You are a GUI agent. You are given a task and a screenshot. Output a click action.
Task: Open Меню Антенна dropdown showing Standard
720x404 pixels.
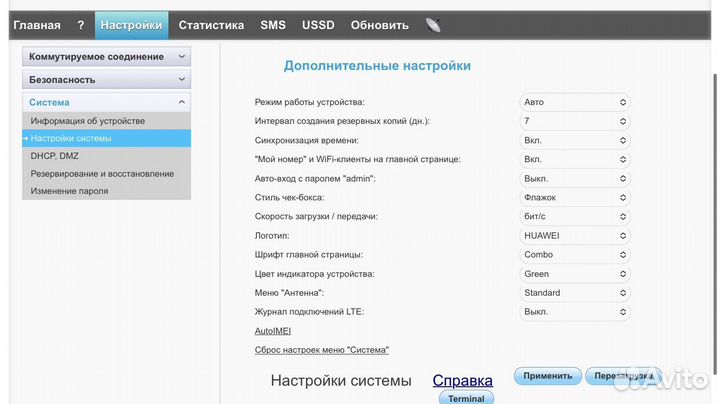pyautogui.click(x=575, y=293)
